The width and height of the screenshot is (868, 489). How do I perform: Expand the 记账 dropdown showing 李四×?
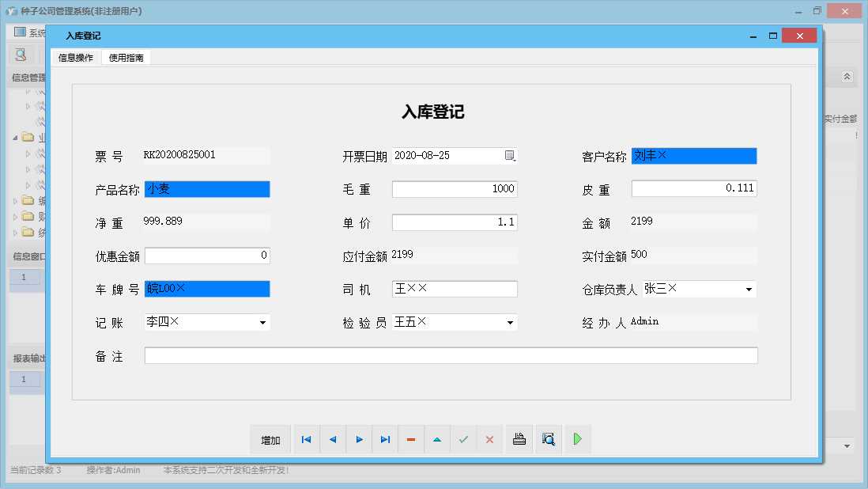click(262, 322)
